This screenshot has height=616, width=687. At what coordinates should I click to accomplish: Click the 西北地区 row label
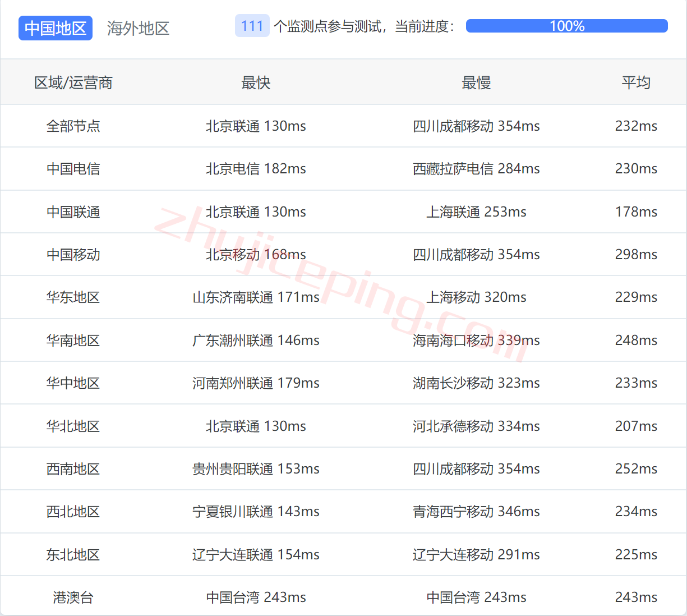pos(73,512)
